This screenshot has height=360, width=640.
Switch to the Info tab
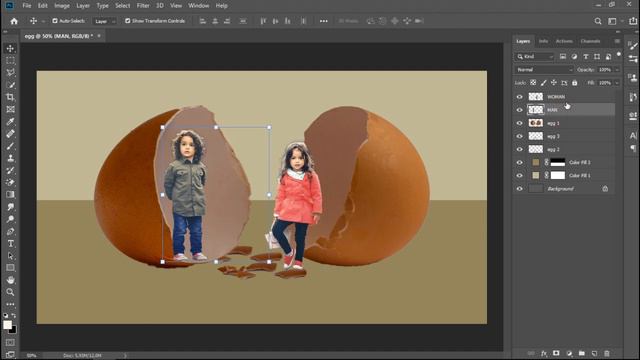(x=543, y=41)
